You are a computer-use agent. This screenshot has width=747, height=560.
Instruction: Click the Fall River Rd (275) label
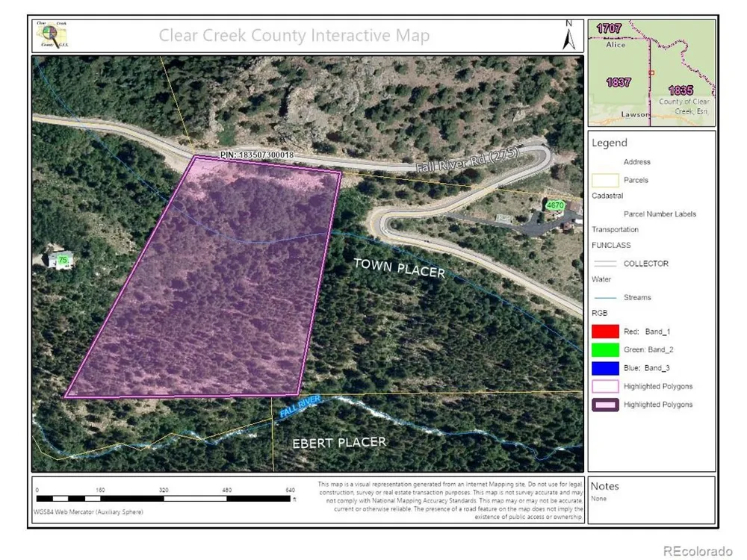(468, 160)
